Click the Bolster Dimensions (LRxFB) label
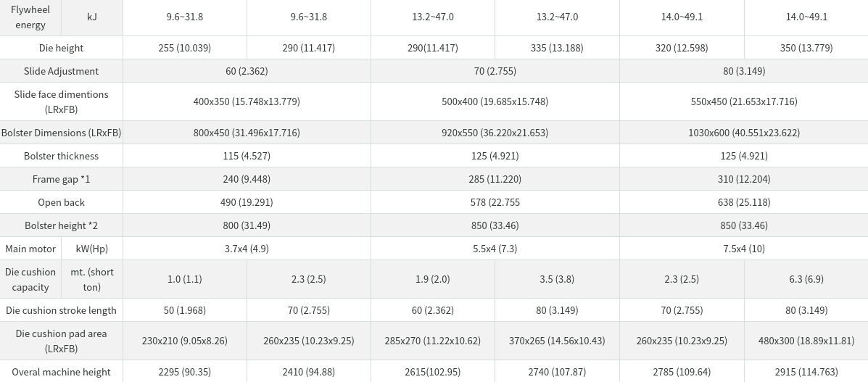The height and width of the screenshot is (382, 868). tap(62, 133)
